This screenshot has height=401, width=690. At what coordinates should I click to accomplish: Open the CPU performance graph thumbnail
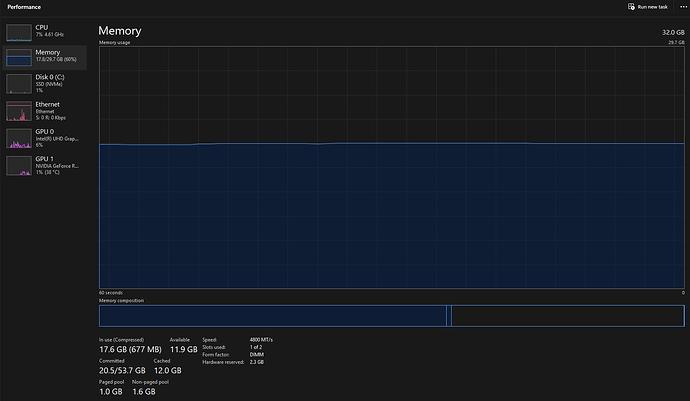coord(19,33)
